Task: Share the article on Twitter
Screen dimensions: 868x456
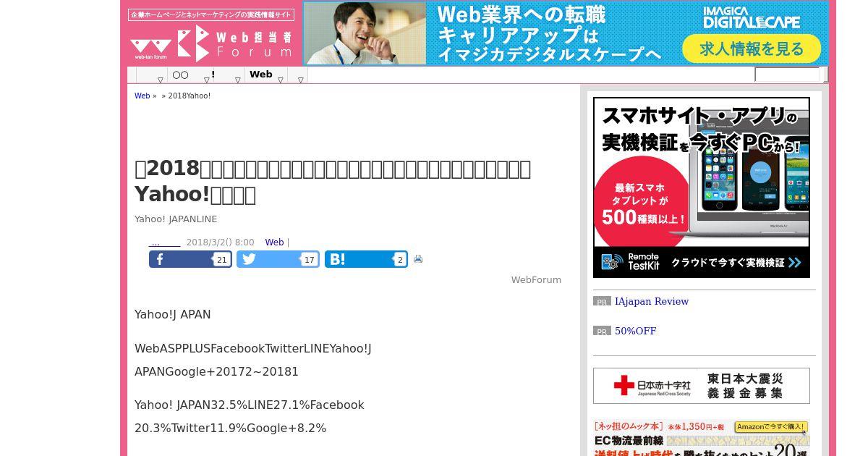Action: 278,259
